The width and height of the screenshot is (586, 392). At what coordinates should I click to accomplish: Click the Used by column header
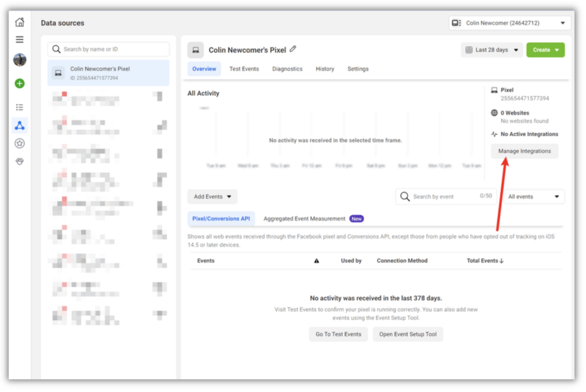point(351,261)
